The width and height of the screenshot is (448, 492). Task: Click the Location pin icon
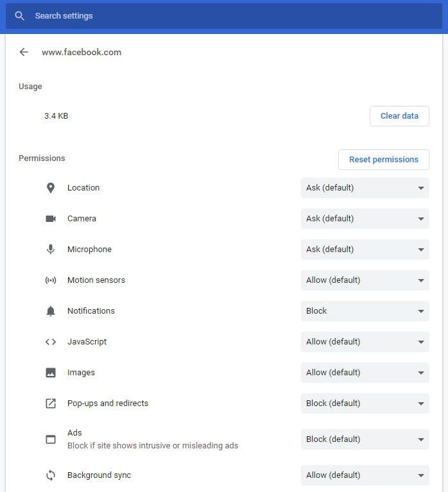51,188
